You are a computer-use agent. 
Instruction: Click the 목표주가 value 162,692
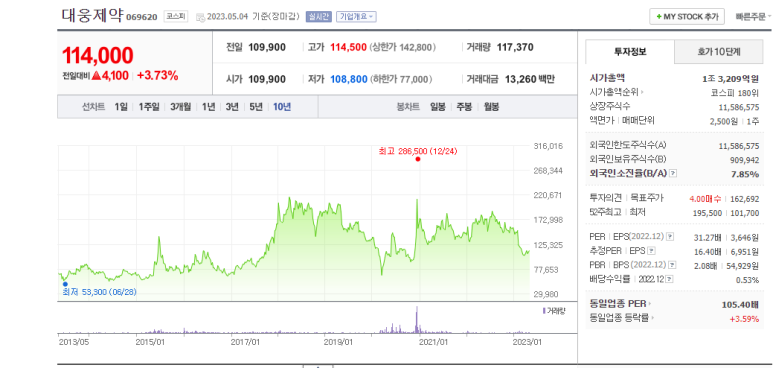point(745,199)
